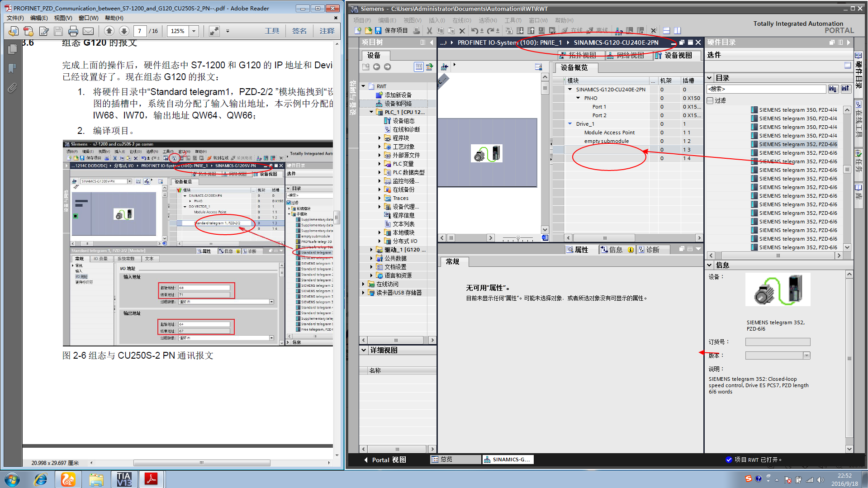The image size is (868, 488).
Task: Click forward arrow in project tree toolbar
Action: [387, 66]
